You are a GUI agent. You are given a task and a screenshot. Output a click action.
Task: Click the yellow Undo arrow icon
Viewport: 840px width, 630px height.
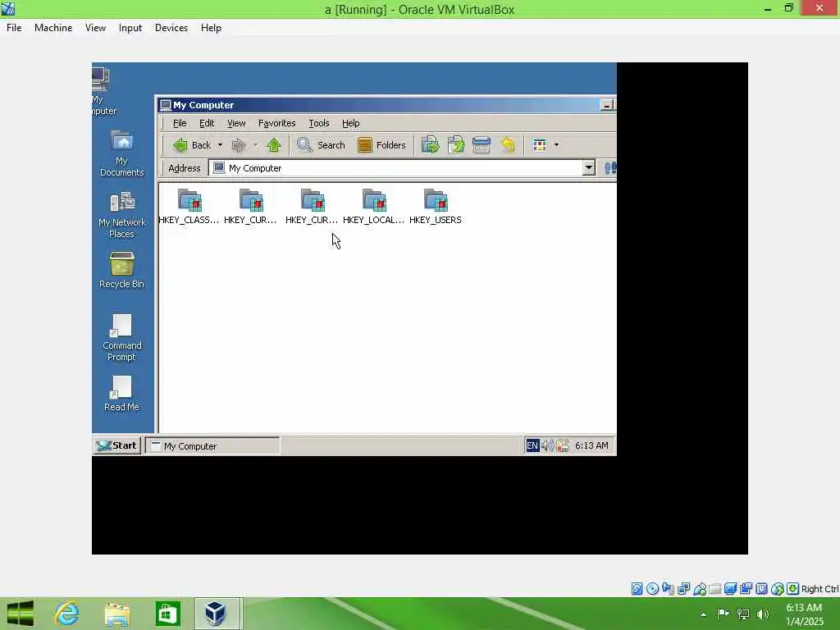click(508, 144)
